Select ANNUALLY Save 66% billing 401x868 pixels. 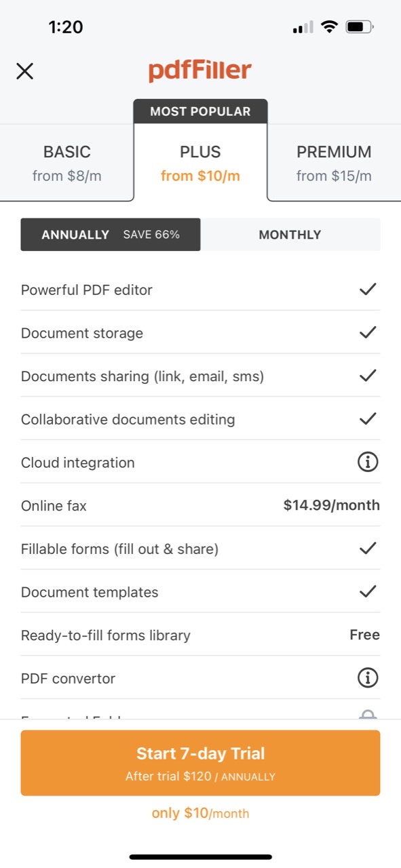click(111, 234)
